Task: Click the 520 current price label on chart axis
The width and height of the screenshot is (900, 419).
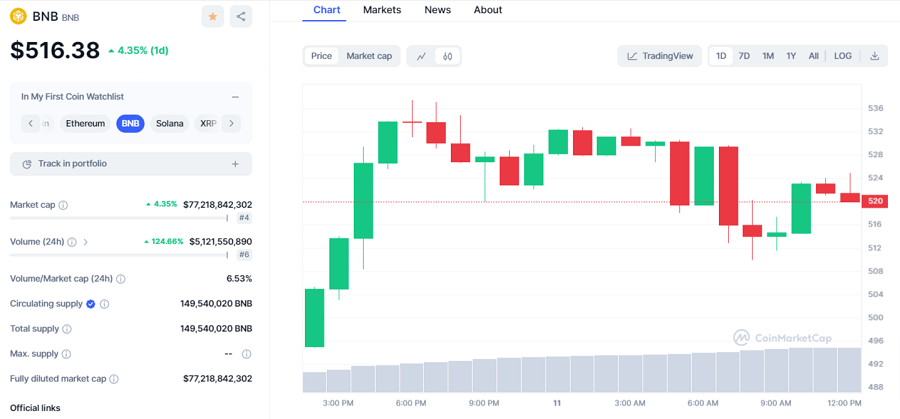Action: coord(876,201)
